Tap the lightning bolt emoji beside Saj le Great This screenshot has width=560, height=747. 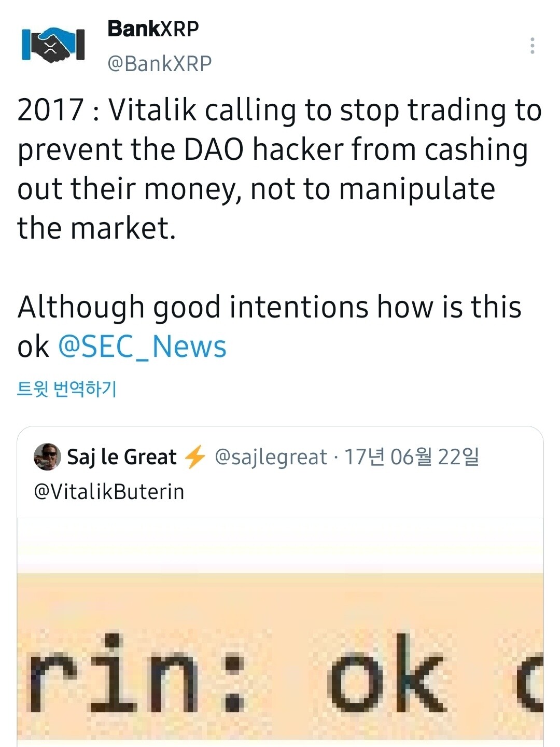[195, 457]
